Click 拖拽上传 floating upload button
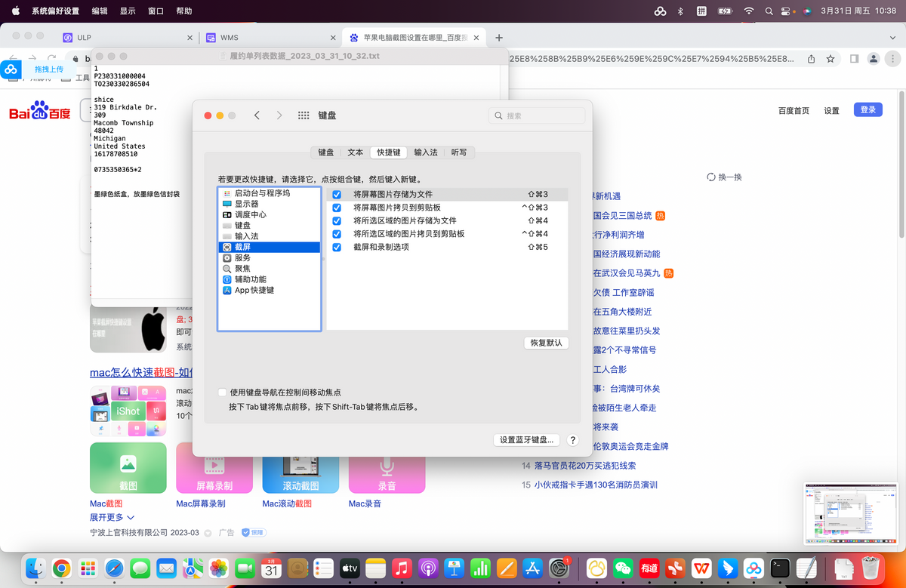The image size is (906, 588). point(36,69)
